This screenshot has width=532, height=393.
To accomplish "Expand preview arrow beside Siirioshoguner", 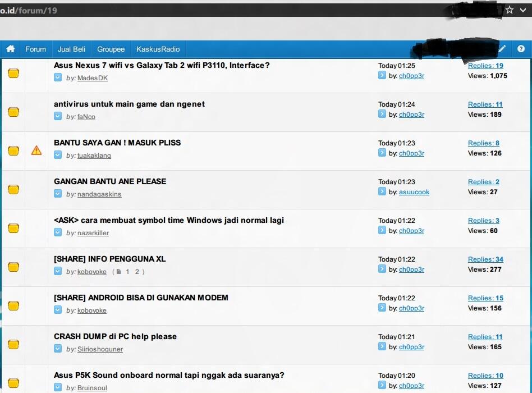I will click(x=58, y=348).
